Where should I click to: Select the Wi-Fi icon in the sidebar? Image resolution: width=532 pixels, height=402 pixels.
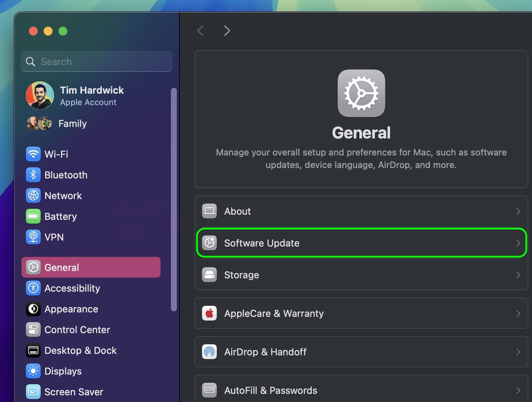click(33, 154)
